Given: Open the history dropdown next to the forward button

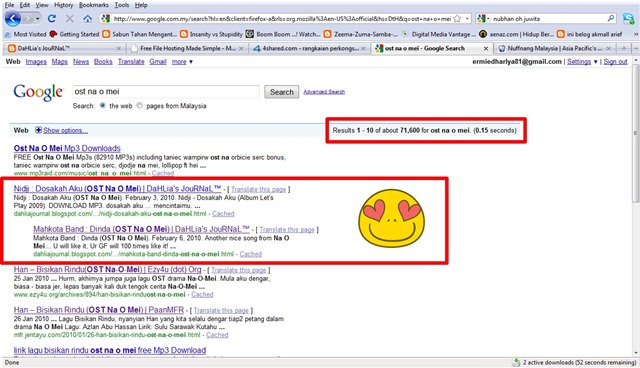Looking at the screenshot, I should 37,19.
